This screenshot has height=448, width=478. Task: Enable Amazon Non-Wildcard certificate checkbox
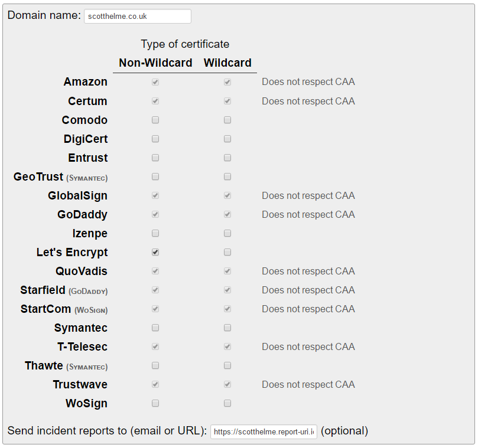(x=155, y=82)
